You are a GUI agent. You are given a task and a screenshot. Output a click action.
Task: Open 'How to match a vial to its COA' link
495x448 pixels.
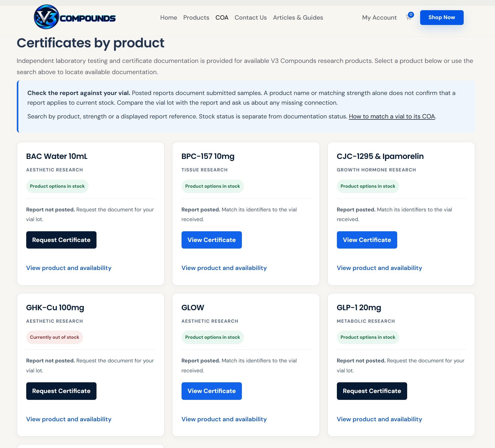(392, 116)
